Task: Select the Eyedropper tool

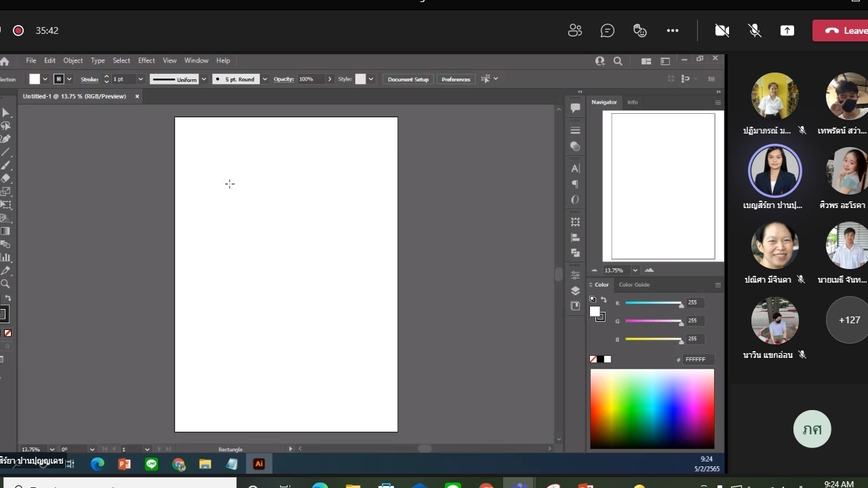Action: 5,270
